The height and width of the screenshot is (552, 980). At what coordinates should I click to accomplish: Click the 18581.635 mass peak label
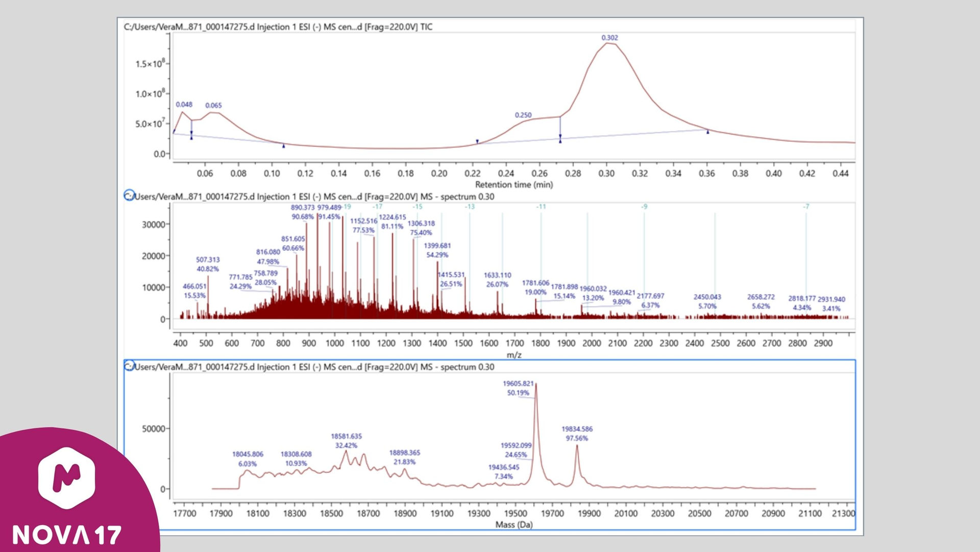coord(346,436)
